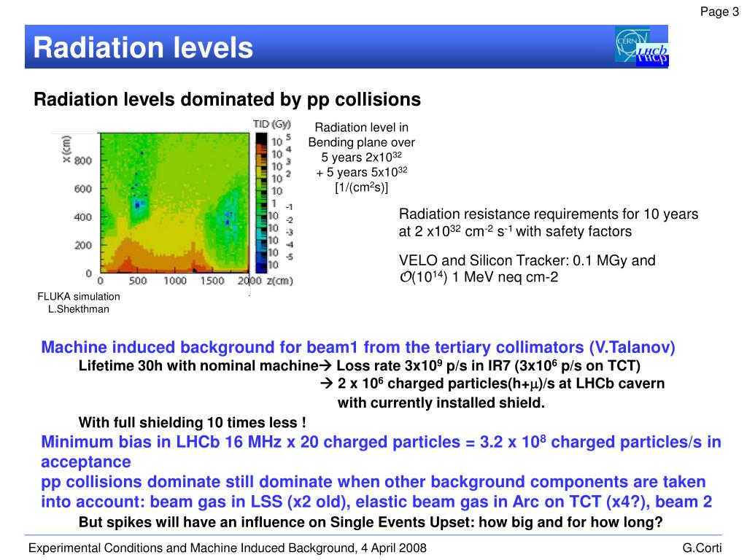
Task: Click the "Radiation levels" slide title
Action: tap(143, 47)
